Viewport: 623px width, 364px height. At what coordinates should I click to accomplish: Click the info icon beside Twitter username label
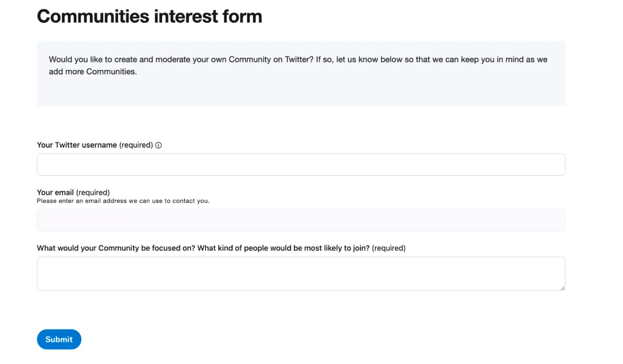point(157,145)
